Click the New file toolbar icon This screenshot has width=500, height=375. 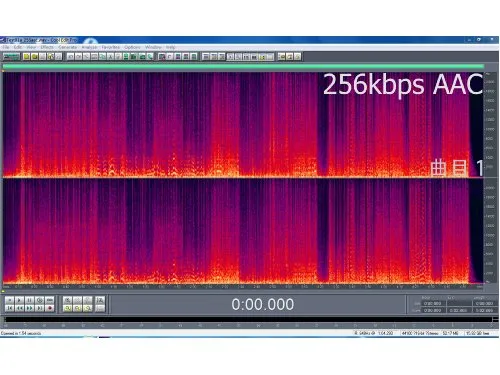(x=26, y=57)
